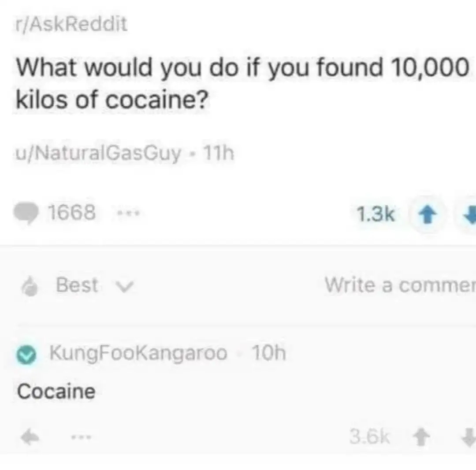
Task: Upvote the post with 1.3k points
Action: pyautogui.click(x=428, y=214)
